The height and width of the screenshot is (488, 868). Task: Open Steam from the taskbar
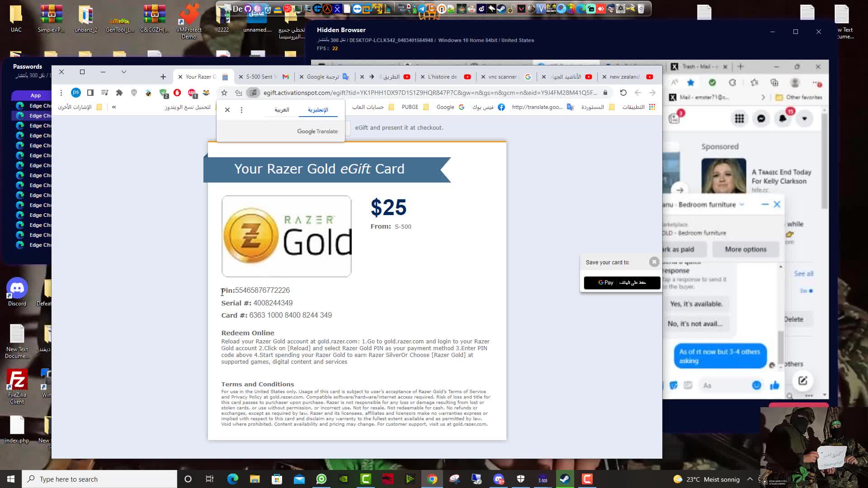click(x=565, y=479)
